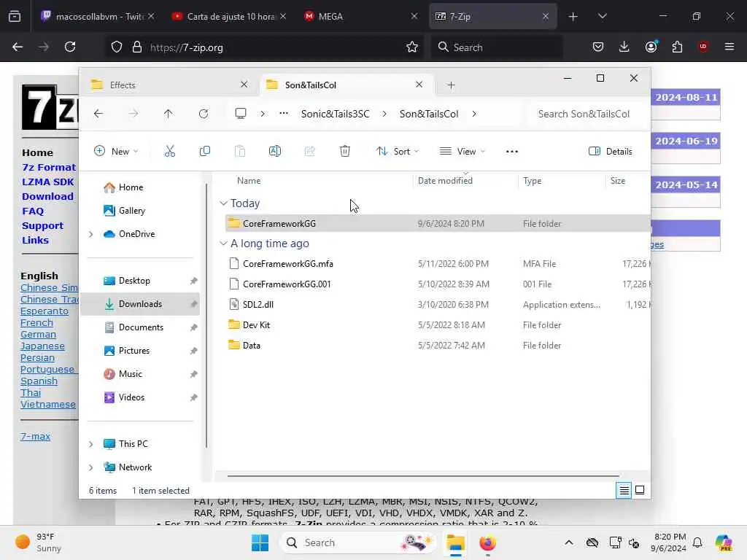Click the Cut scissors icon in File Explorer
747x560 pixels.
coord(169,152)
